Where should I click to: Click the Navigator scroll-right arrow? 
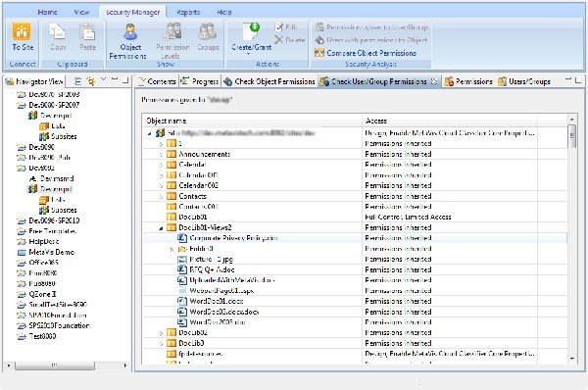pos(125,366)
